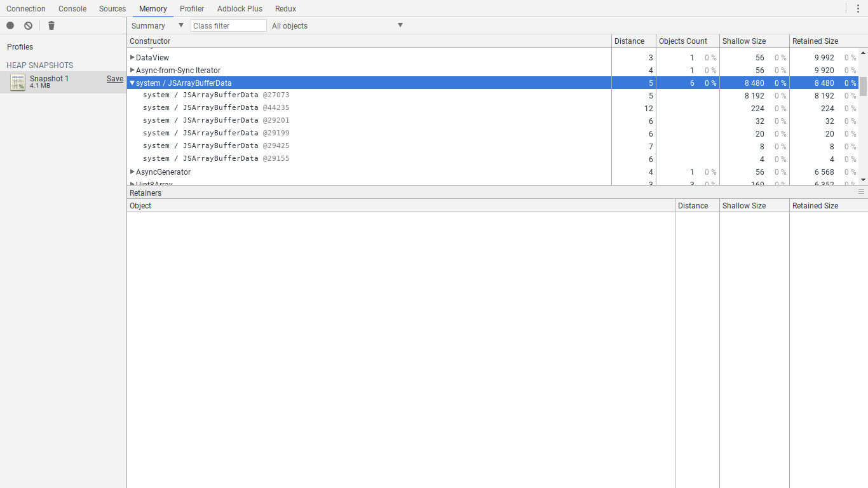This screenshot has height=488, width=868.
Task: Click the collect garbage trash icon
Action: (x=51, y=25)
